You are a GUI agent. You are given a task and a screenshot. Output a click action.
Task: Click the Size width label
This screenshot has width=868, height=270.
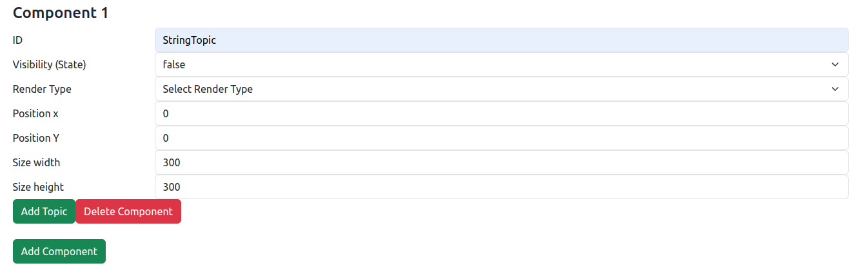coord(36,162)
